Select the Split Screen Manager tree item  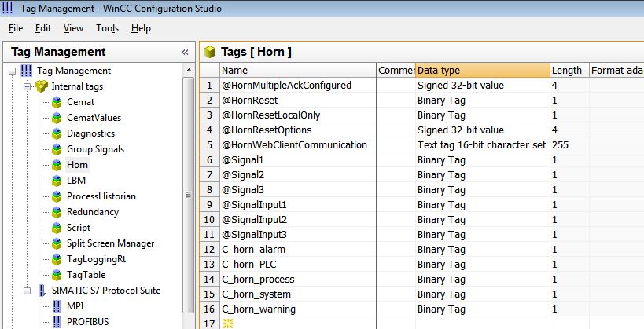pyautogui.click(x=111, y=243)
